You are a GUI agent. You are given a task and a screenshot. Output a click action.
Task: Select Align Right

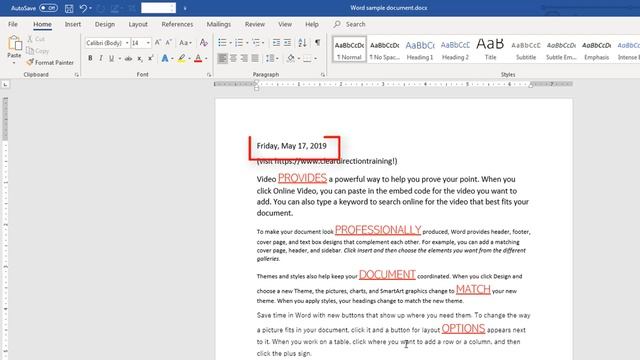pyautogui.click(x=244, y=59)
